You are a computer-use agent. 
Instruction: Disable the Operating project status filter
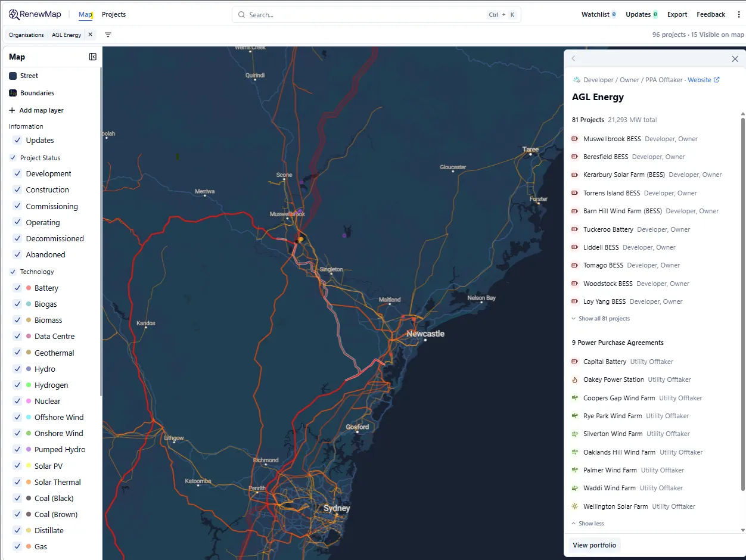(17, 222)
